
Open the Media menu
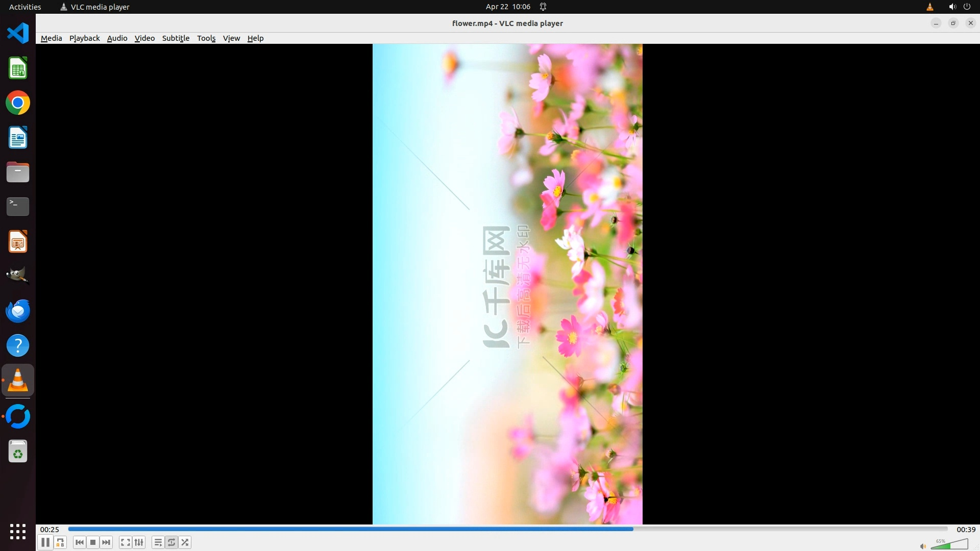pos(51,38)
